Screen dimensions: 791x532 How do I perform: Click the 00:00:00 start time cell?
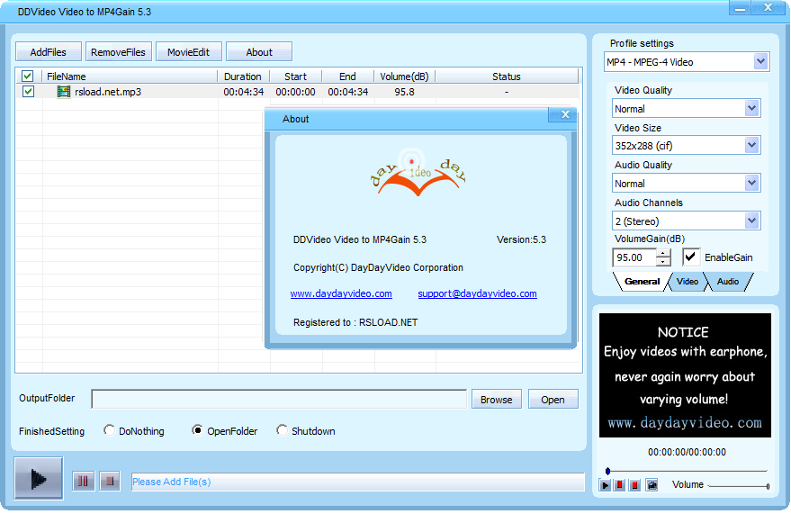[x=296, y=92]
